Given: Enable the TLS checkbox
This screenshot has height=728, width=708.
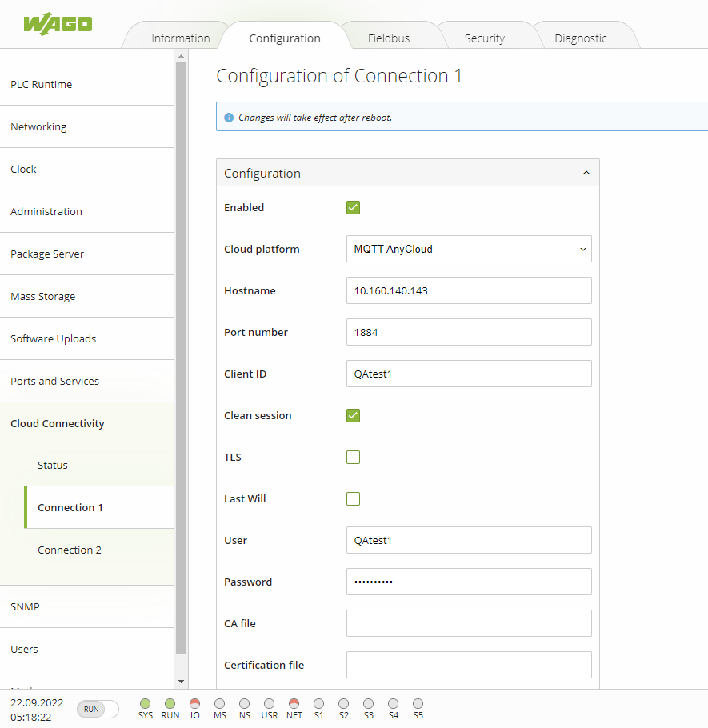Looking at the screenshot, I should click(353, 458).
